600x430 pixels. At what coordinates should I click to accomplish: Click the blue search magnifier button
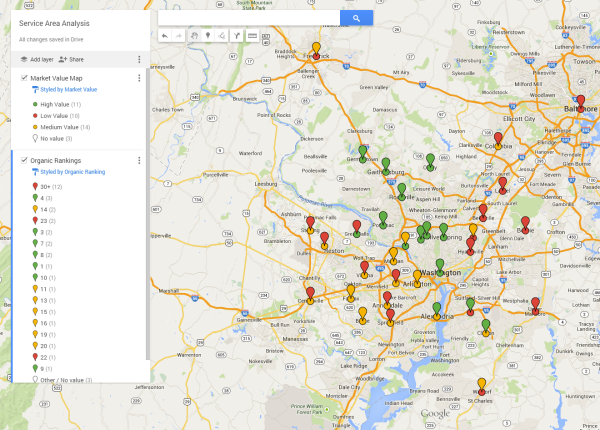tap(356, 18)
